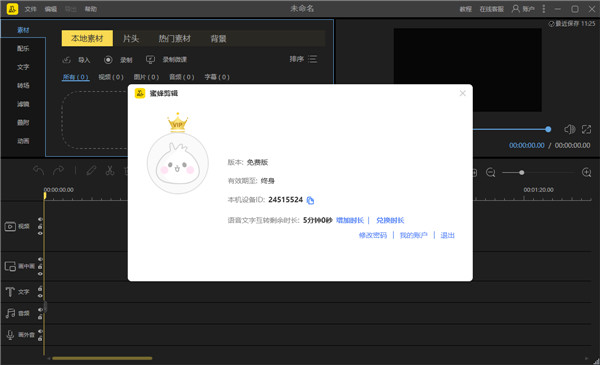The height and width of the screenshot is (365, 600).
Task: Click the 导入 import icon
Action: [x=67, y=60]
